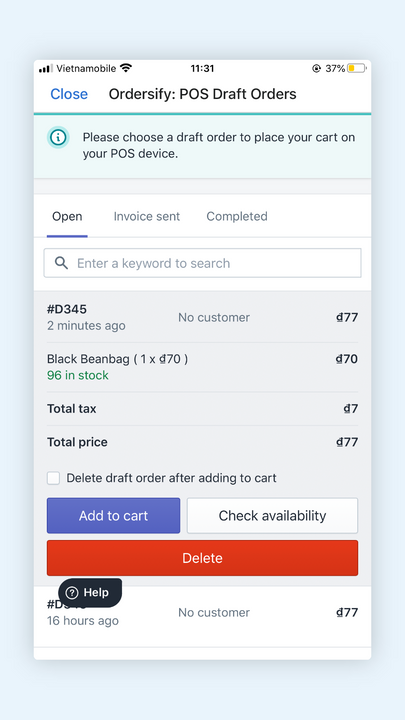405x720 pixels.
Task: Enable Delete draft order after adding checkbox
Action: [53, 478]
